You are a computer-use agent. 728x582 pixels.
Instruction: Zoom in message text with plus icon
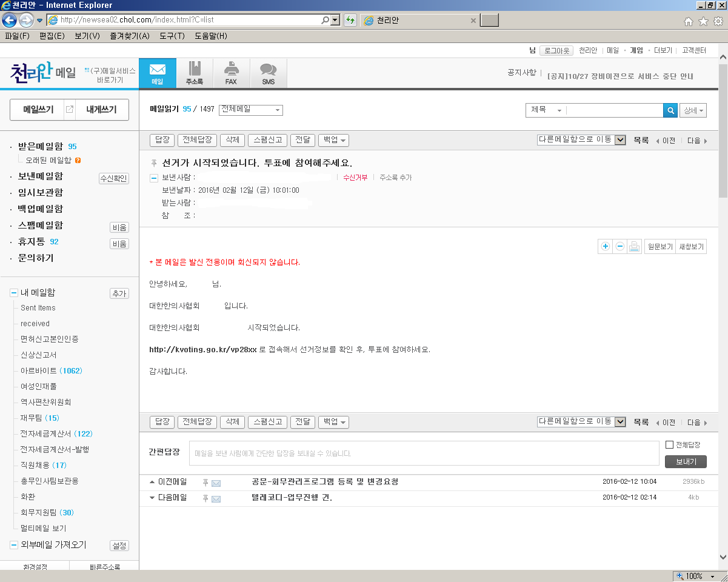605,246
